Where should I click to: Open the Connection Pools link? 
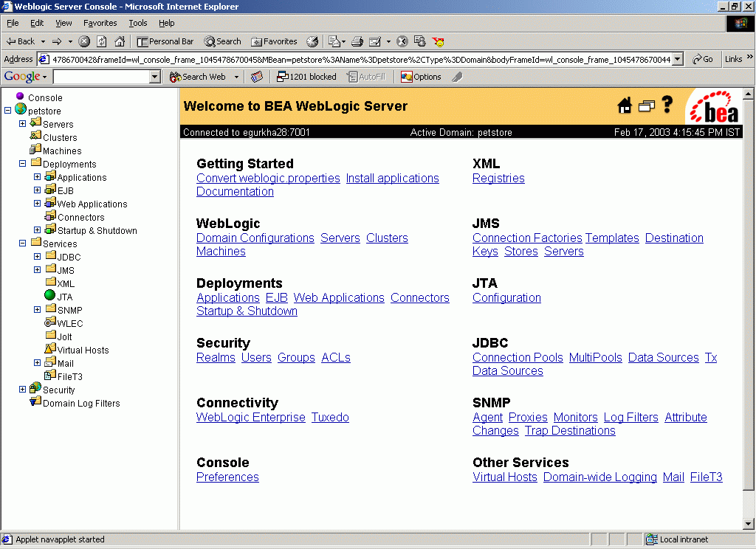518,358
